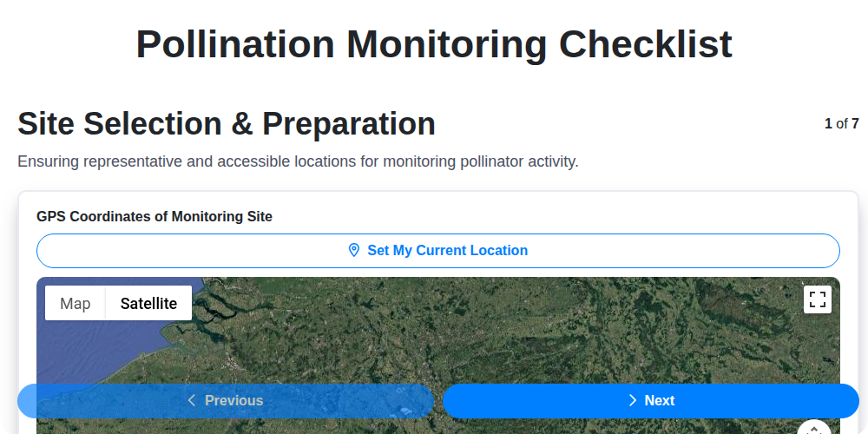Click the 'Site Selection & Preparation' heading
This screenshot has height=434, width=868.
(x=227, y=123)
